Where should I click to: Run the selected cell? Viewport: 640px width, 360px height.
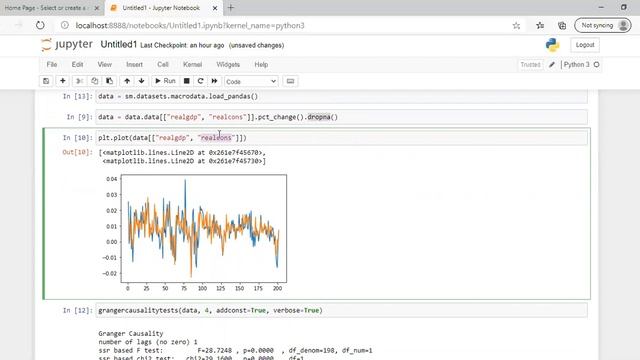click(x=165, y=81)
